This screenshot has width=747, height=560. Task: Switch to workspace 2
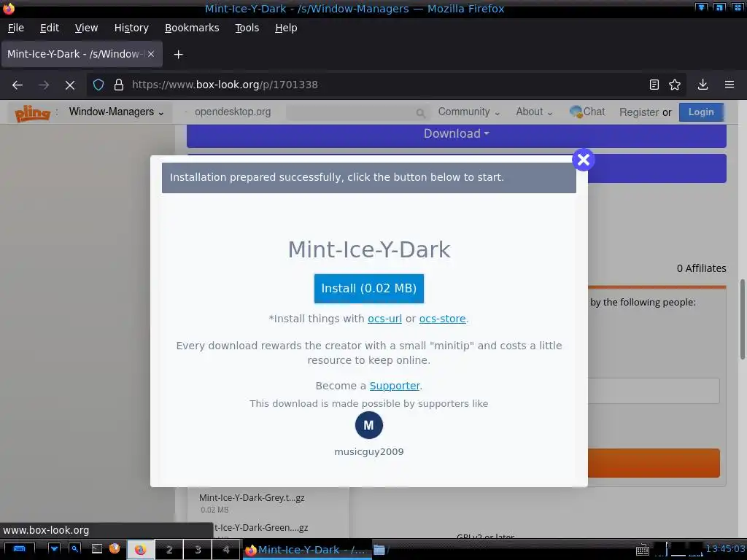[x=169, y=550]
